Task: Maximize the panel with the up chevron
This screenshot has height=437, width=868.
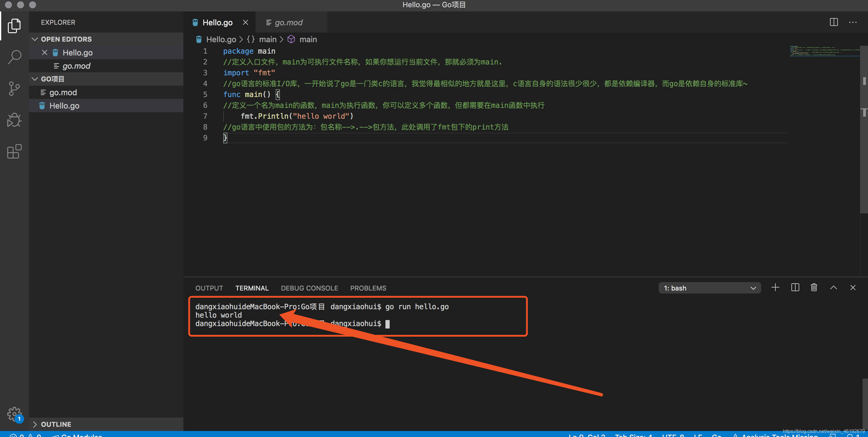Action: pos(833,288)
